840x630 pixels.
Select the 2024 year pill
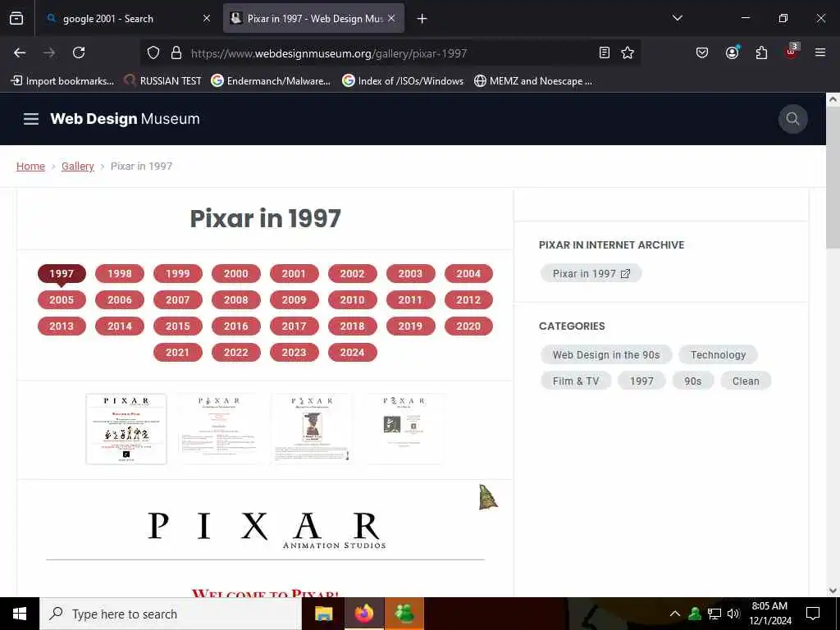pyautogui.click(x=353, y=353)
